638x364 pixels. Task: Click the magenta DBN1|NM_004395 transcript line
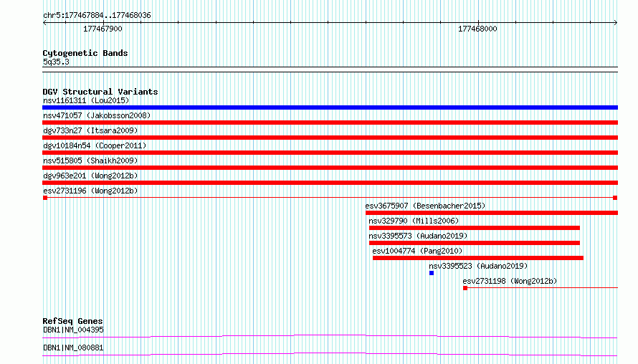click(330, 336)
